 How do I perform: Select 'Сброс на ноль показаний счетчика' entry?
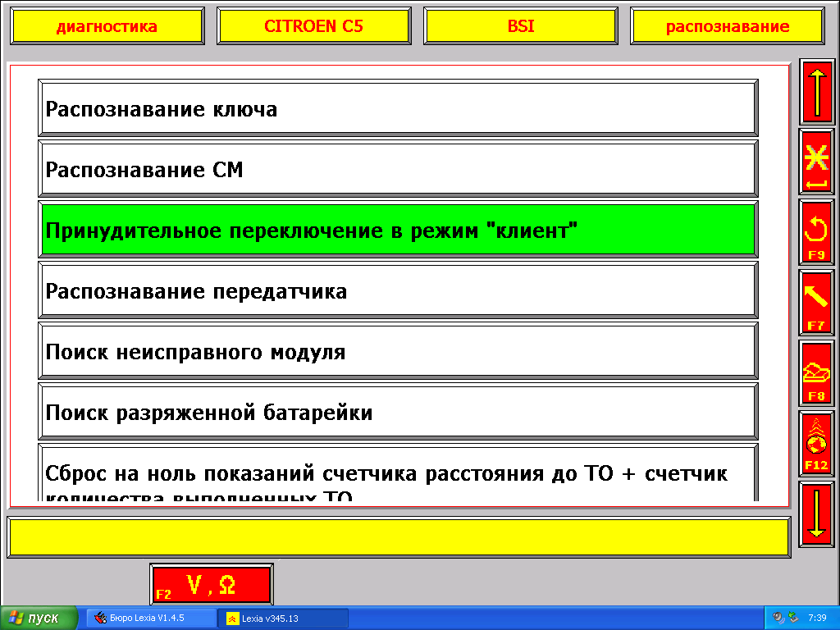tap(398, 474)
